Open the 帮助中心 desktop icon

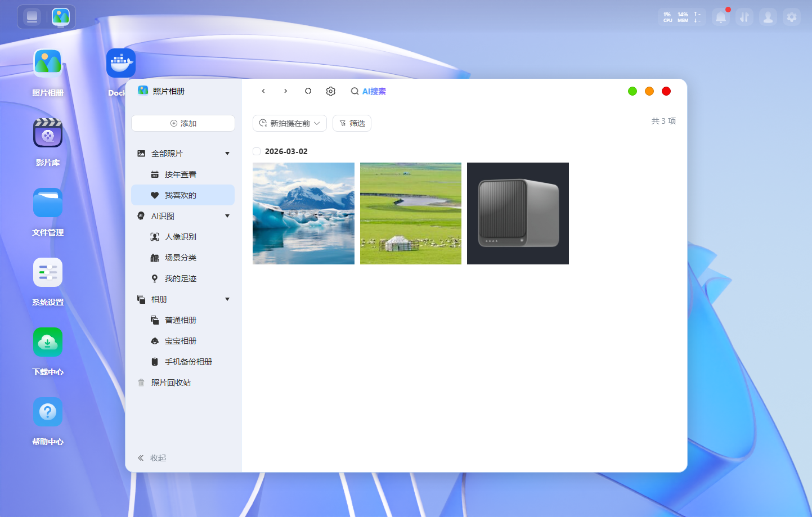(x=48, y=412)
